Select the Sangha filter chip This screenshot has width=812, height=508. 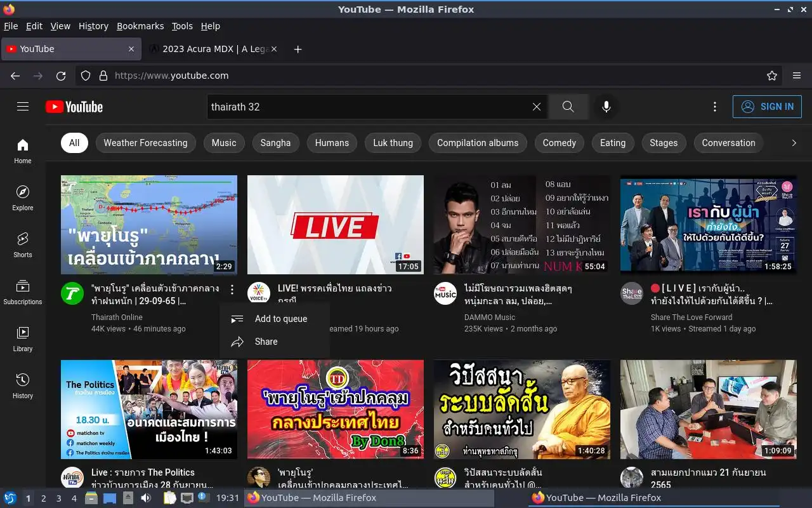(275, 143)
